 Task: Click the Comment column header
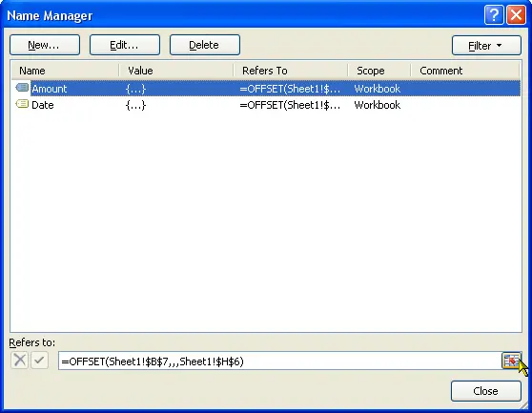(x=465, y=71)
